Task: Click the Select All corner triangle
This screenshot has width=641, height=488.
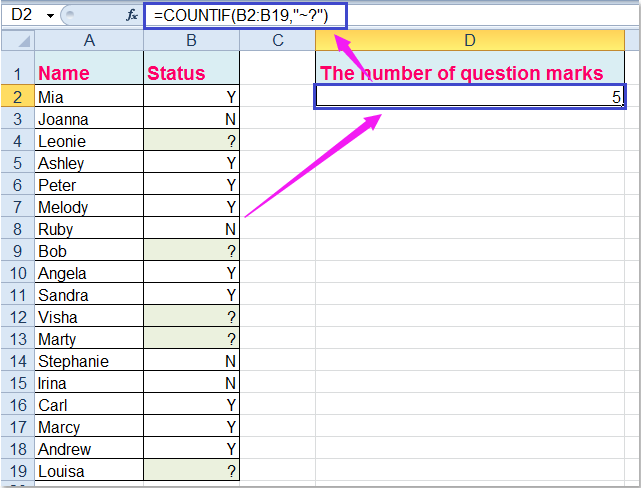Action: [18, 40]
